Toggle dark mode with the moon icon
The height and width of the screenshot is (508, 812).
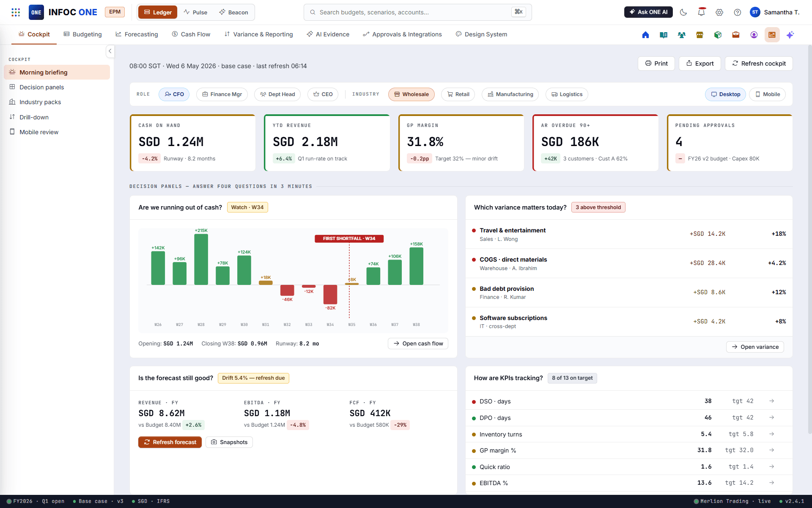point(683,12)
